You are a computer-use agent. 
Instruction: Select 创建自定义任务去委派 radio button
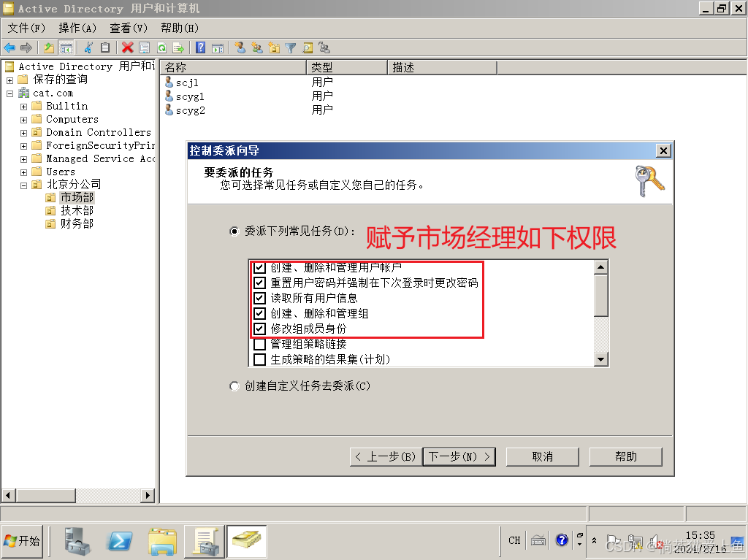[234, 386]
